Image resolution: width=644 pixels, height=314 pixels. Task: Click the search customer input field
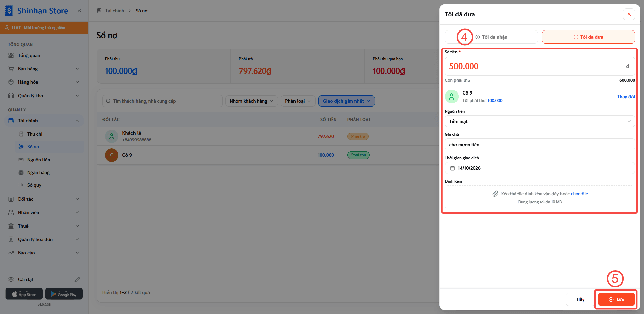(x=162, y=101)
